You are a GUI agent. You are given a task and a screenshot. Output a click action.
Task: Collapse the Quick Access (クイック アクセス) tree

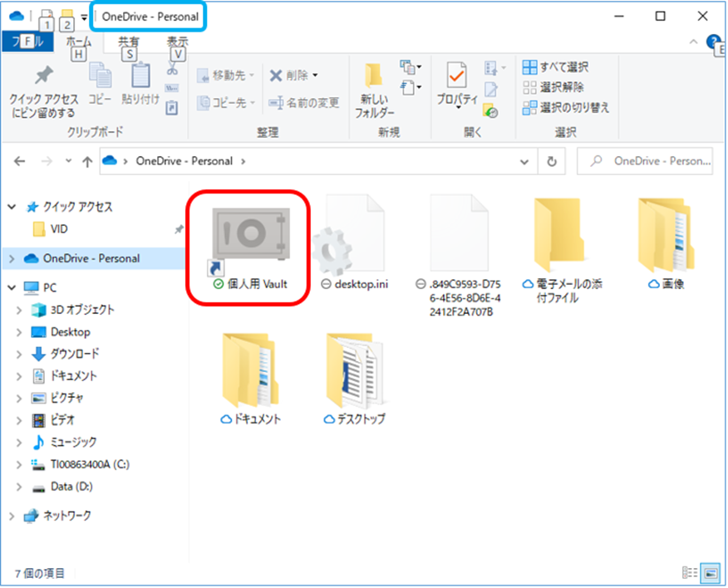(12, 207)
